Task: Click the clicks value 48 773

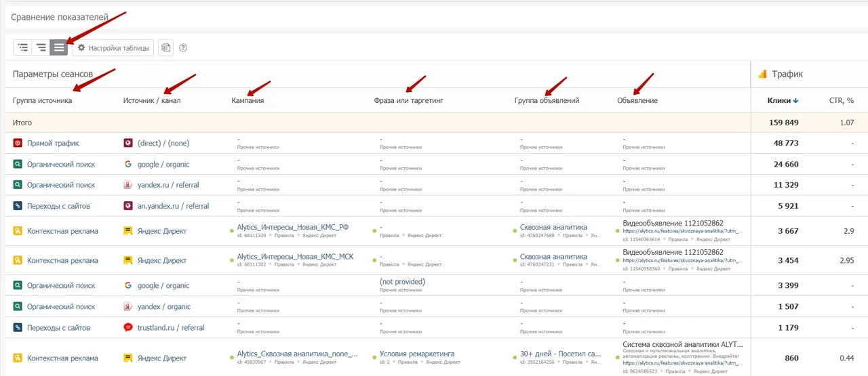Action: 786,143
